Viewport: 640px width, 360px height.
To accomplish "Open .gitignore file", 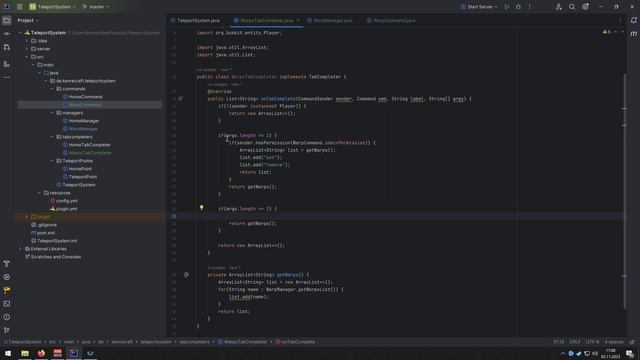I will click(47, 225).
